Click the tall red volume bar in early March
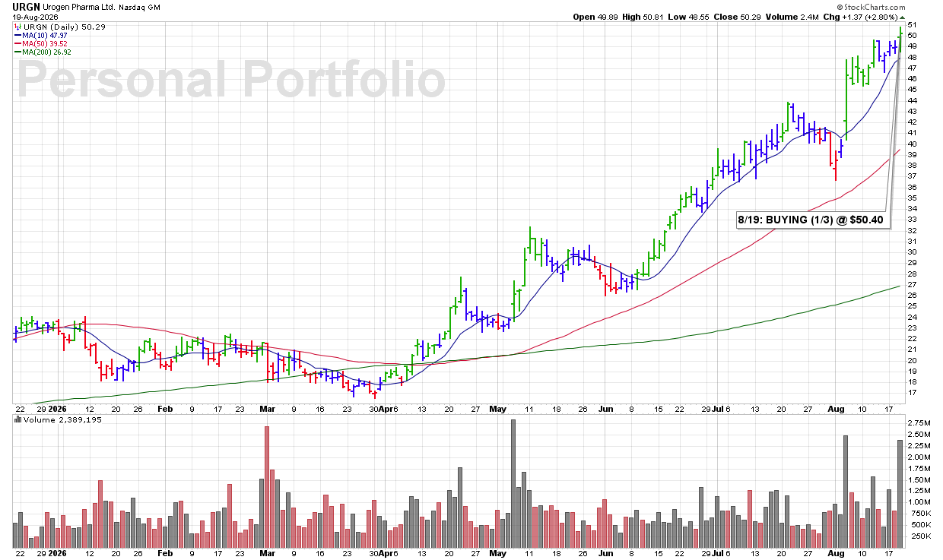 point(267,486)
